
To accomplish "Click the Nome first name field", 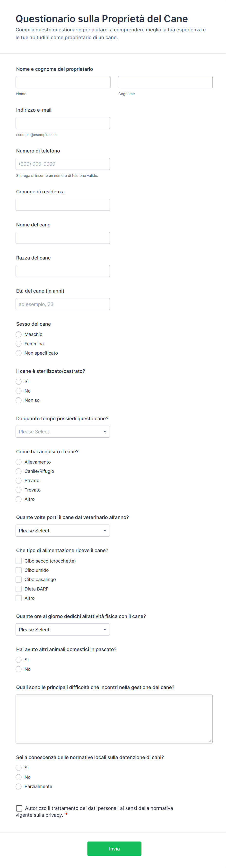I will pyautogui.click(x=63, y=82).
